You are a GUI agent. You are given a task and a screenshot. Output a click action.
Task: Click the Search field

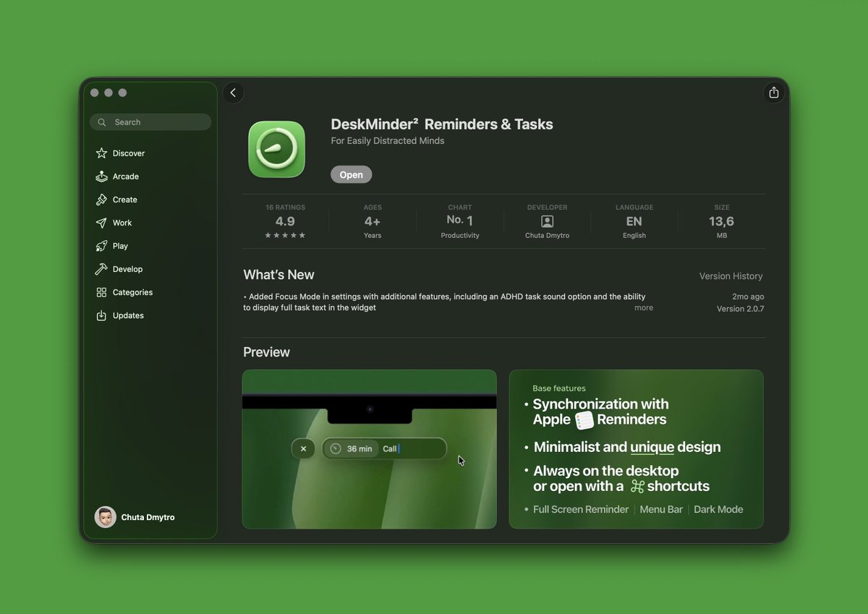click(x=150, y=122)
